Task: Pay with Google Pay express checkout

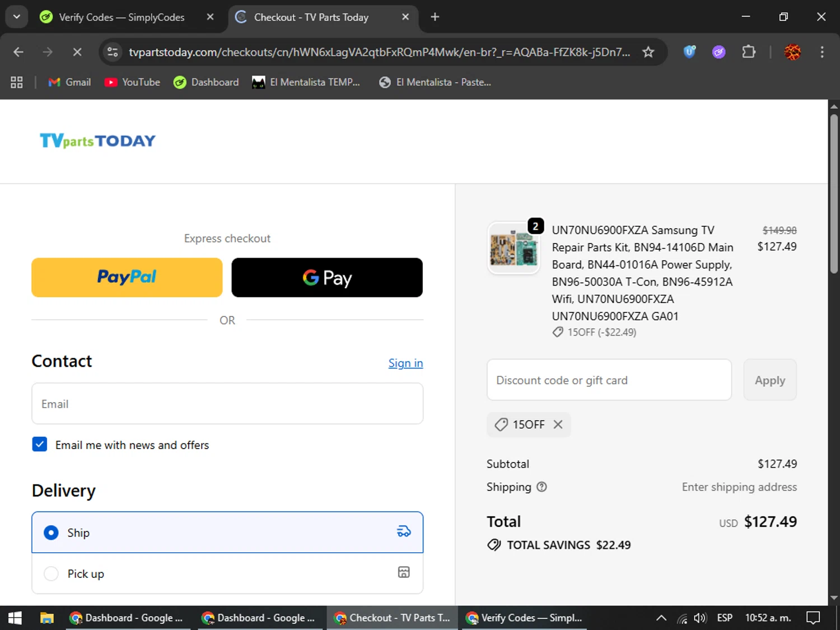Action: [327, 277]
